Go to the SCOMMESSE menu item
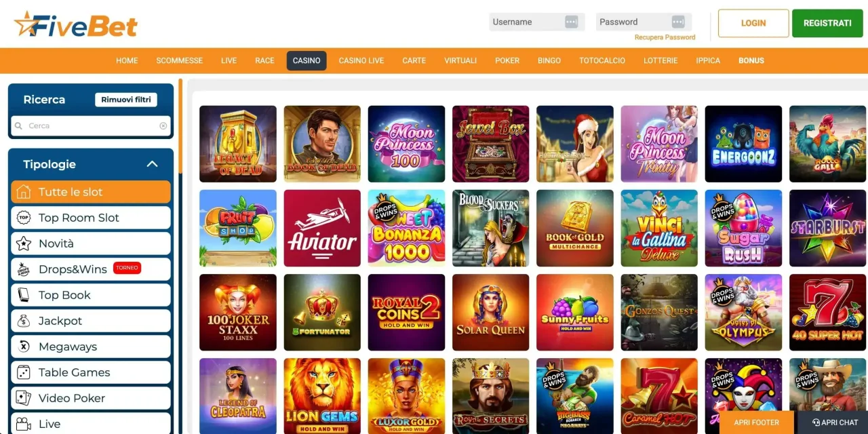The height and width of the screenshot is (434, 868). (x=180, y=60)
